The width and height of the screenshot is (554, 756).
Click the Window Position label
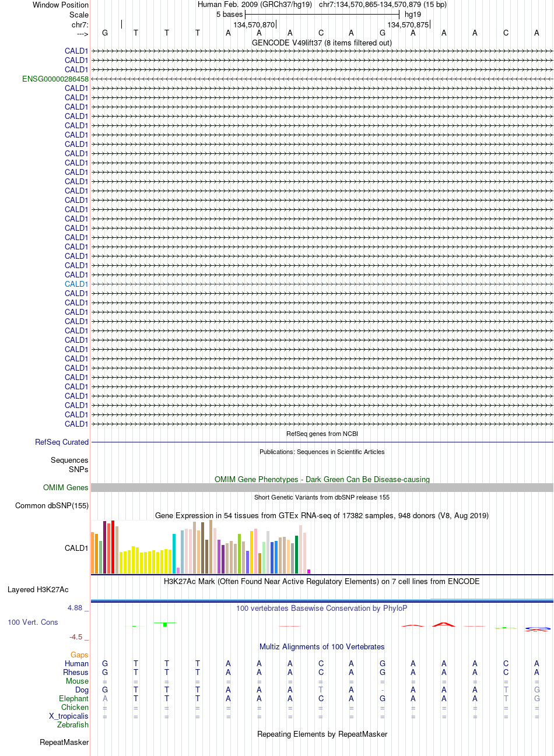click(61, 5)
